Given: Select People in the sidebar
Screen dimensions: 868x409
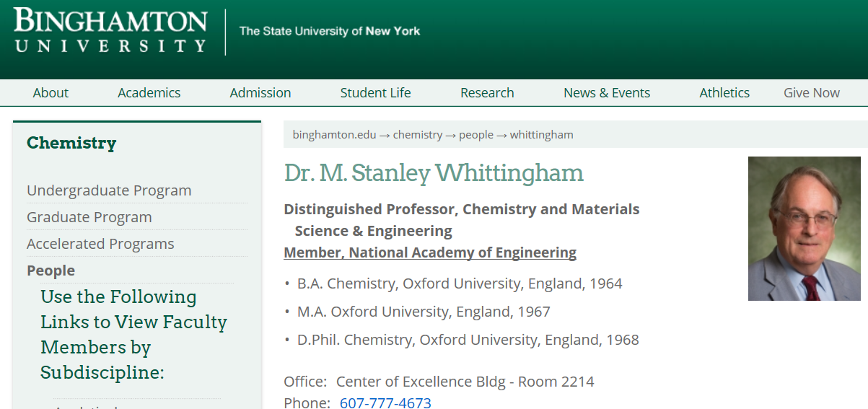Looking at the screenshot, I should coord(51,271).
